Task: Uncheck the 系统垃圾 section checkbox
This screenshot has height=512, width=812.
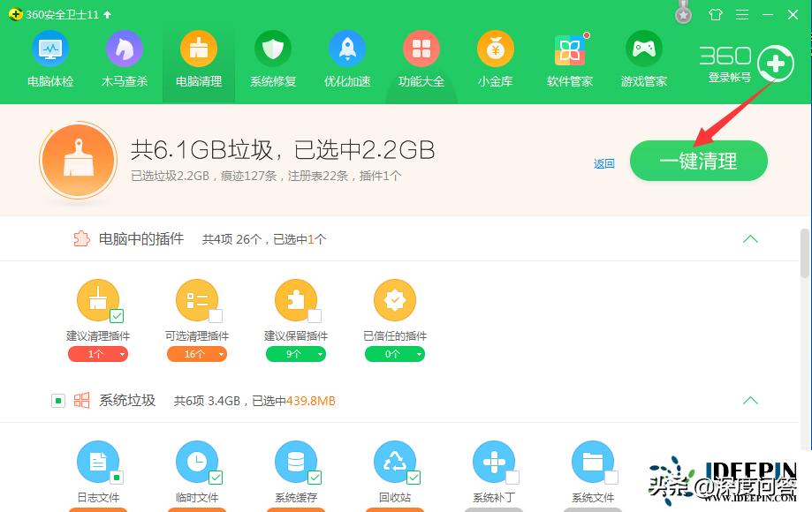Action: tap(57, 400)
